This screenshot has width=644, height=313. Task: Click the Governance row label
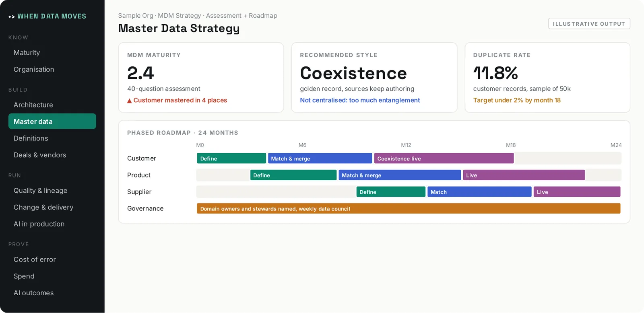[x=145, y=209]
